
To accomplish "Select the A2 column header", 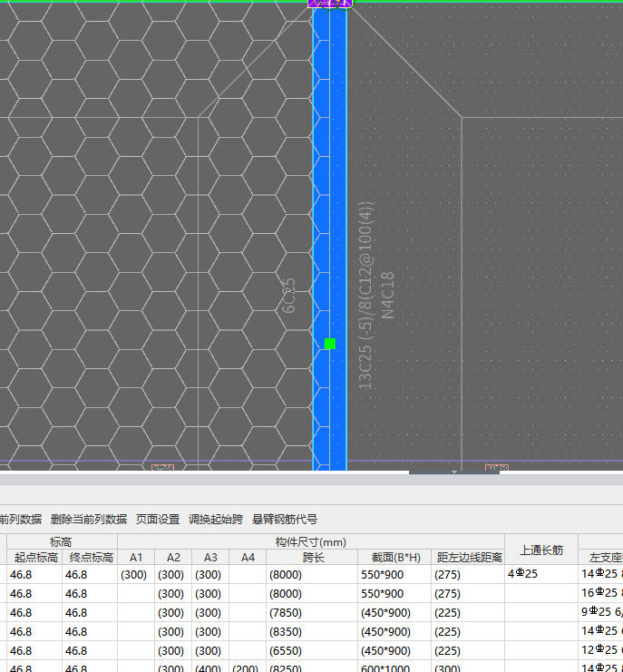I will tap(173, 558).
